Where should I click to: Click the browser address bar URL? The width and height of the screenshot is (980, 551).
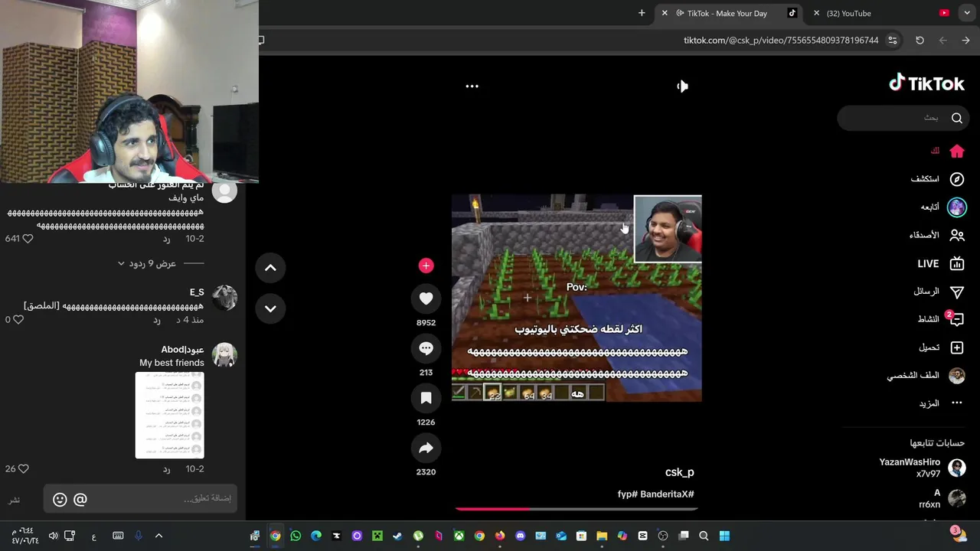(781, 40)
